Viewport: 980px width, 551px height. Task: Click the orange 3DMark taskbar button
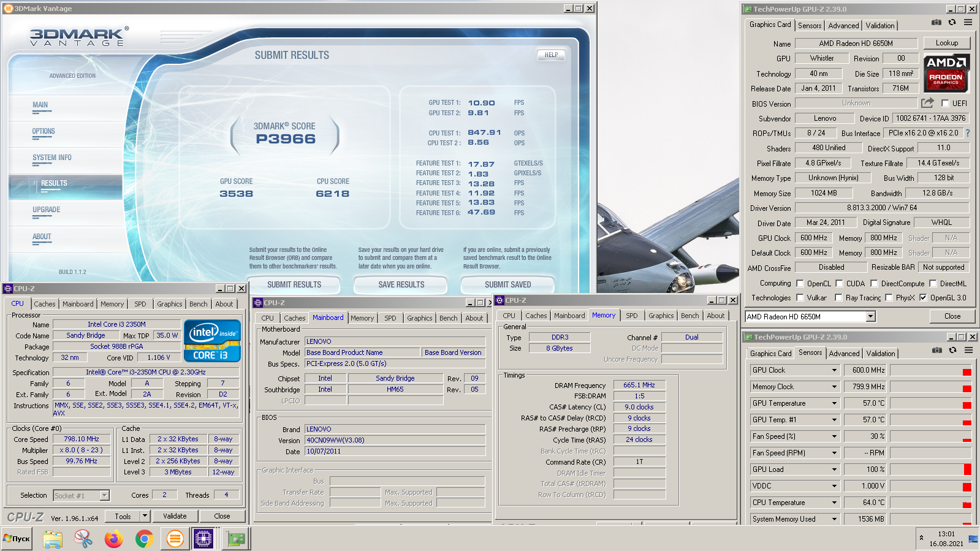175,539
